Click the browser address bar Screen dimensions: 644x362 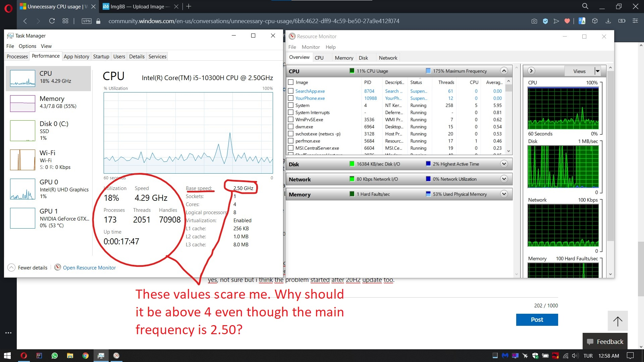[x=254, y=21]
